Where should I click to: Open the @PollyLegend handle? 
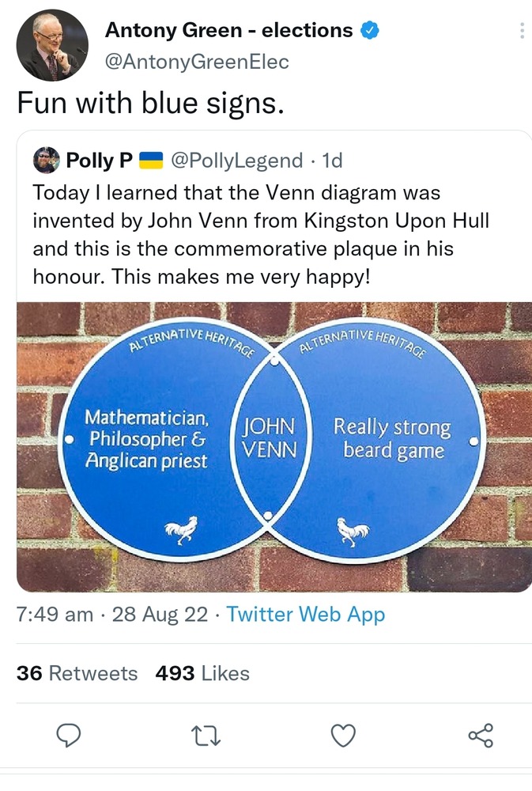pyautogui.click(x=236, y=161)
